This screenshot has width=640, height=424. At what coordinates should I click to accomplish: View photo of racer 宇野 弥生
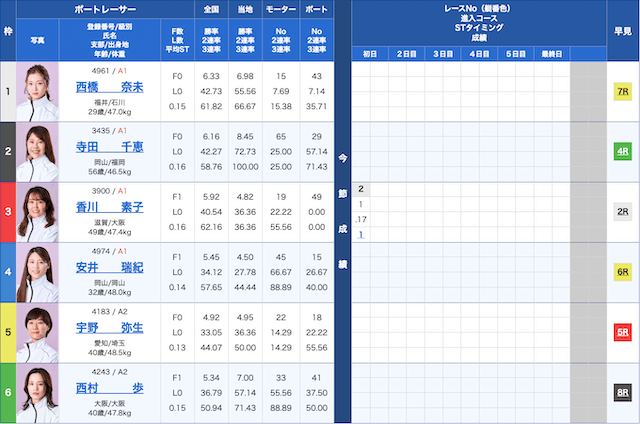[38, 332]
